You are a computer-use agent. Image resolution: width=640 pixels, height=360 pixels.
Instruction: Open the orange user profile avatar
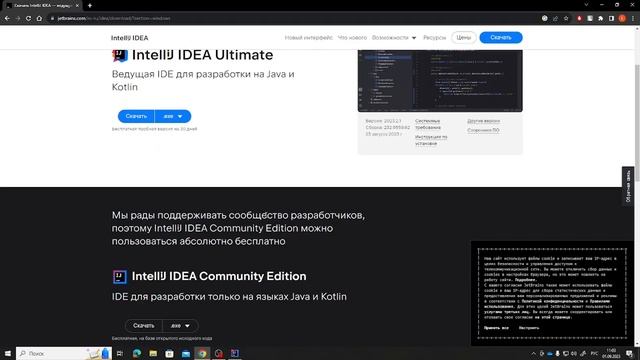pyautogui.click(x=622, y=18)
